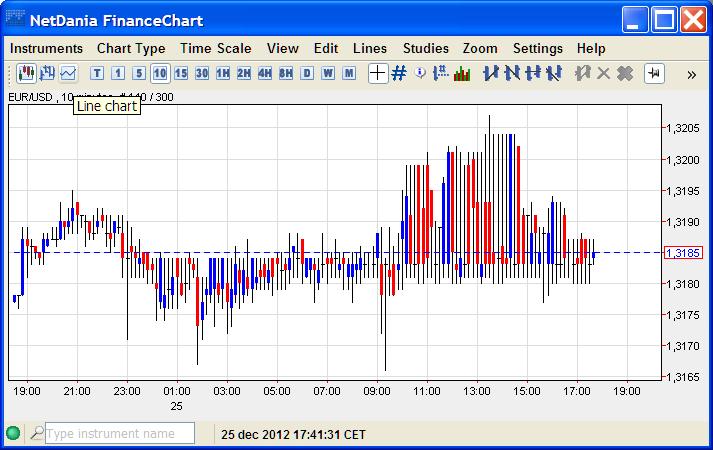The width and height of the screenshot is (713, 450).
Task: Click the Type instrument name field
Action: (x=120, y=434)
